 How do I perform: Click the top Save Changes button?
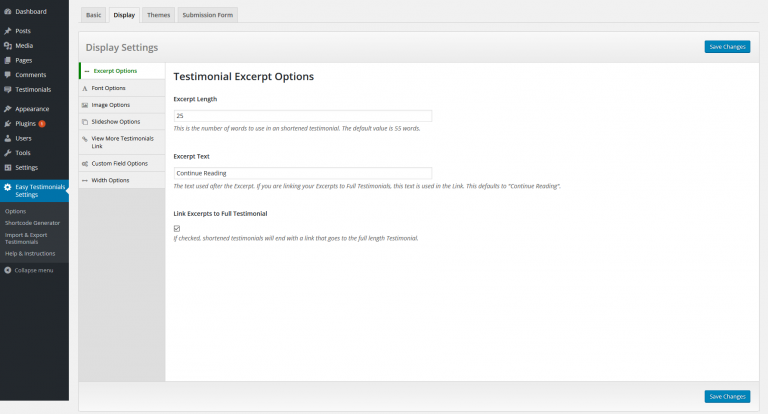point(727,47)
